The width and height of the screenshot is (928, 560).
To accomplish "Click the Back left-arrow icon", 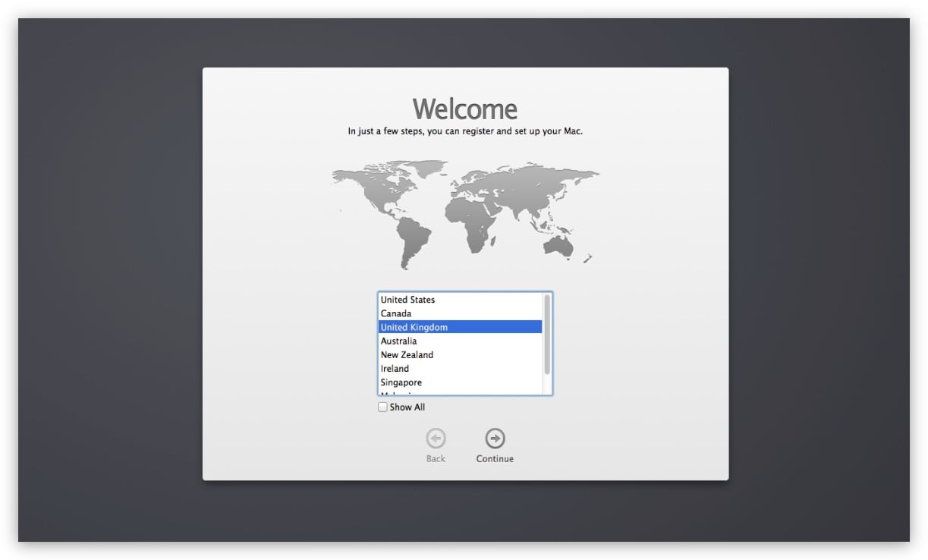I will 436,439.
